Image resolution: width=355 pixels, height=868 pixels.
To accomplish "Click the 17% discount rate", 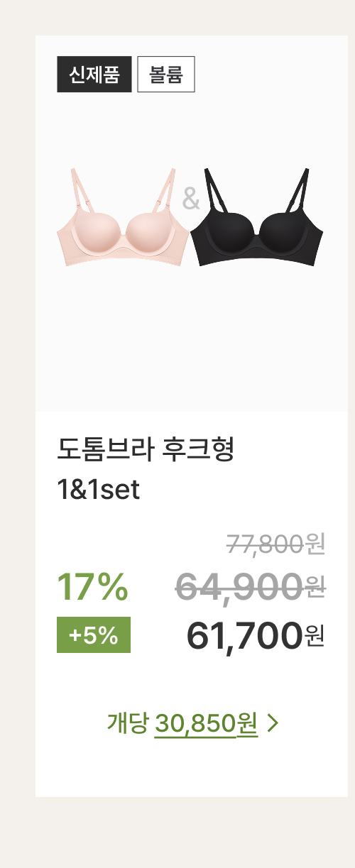I will [x=92, y=587].
